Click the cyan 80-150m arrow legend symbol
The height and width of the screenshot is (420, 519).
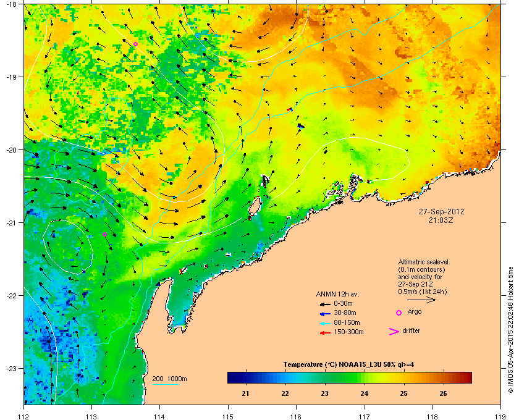pos(325,324)
